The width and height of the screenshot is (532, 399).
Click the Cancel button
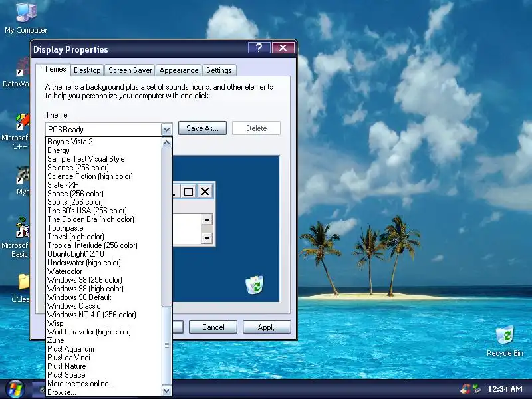213,327
